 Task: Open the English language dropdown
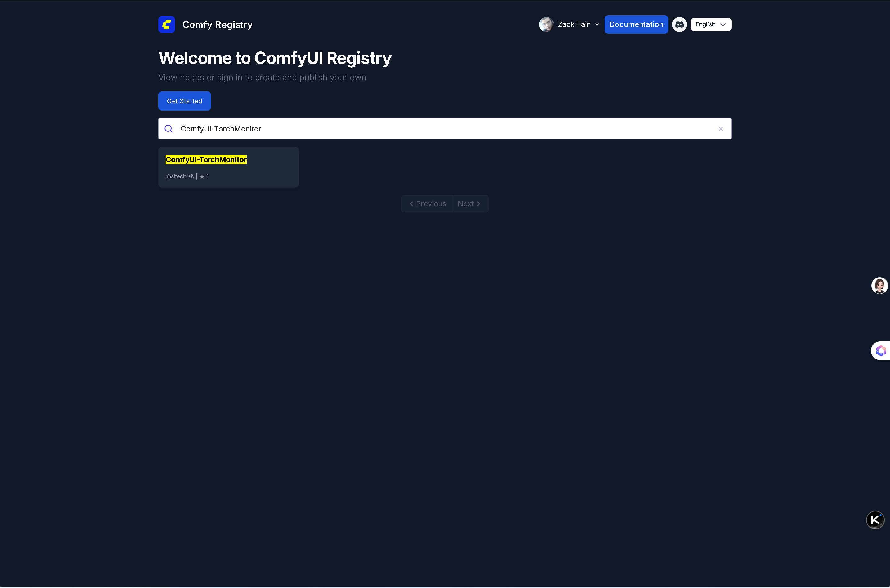pos(711,24)
